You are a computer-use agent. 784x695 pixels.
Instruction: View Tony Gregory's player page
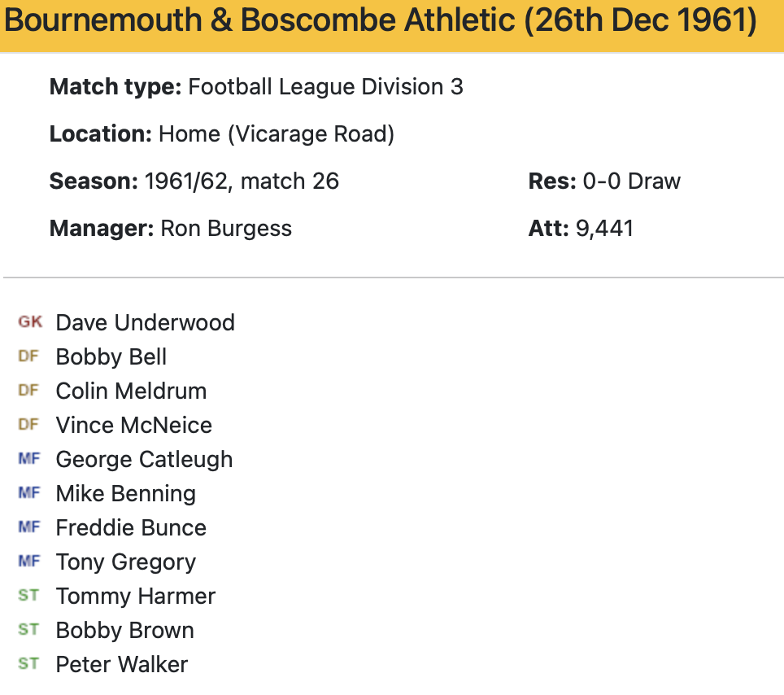125,562
